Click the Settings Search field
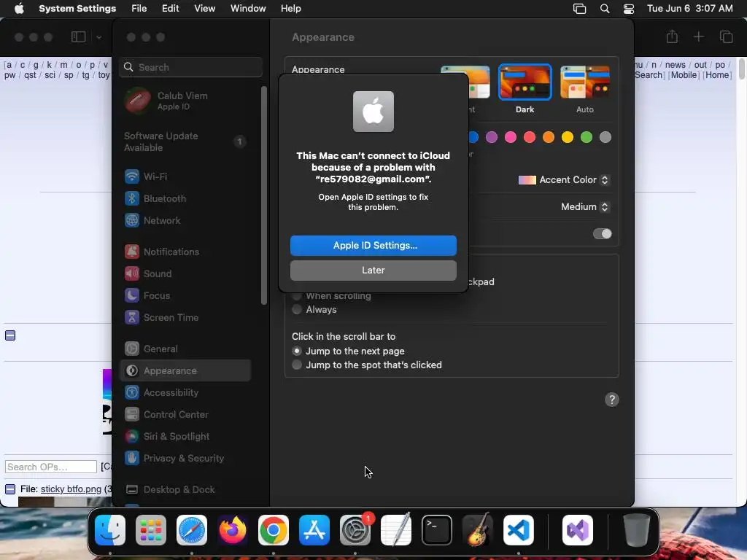Screen dimensions: 747x560 pyautogui.click(x=190, y=67)
